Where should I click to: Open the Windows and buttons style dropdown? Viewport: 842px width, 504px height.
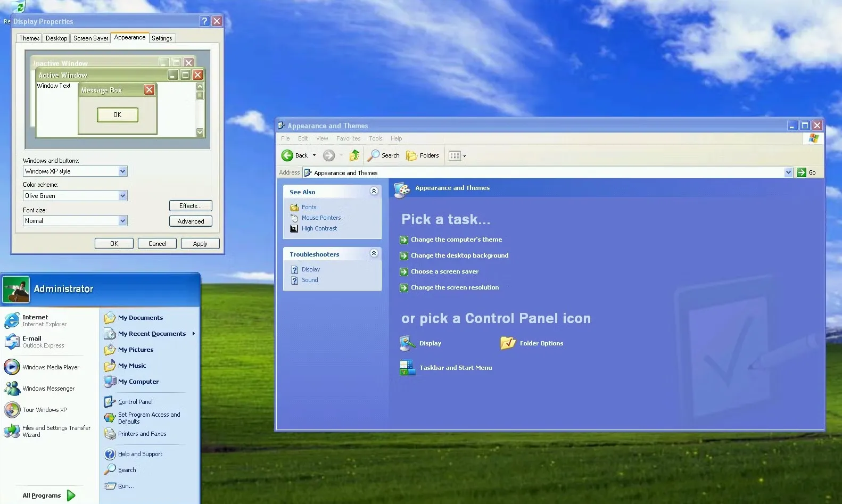tap(75, 171)
